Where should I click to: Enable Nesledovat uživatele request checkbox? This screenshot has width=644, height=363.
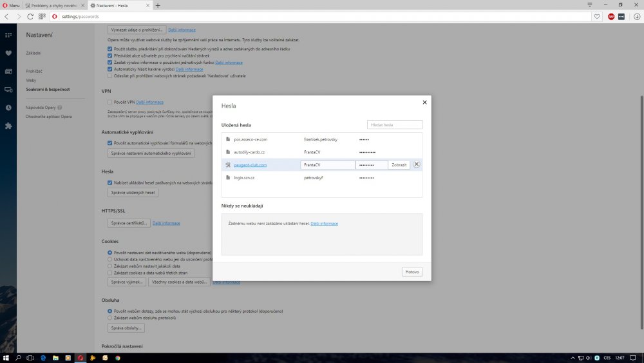[109, 75]
